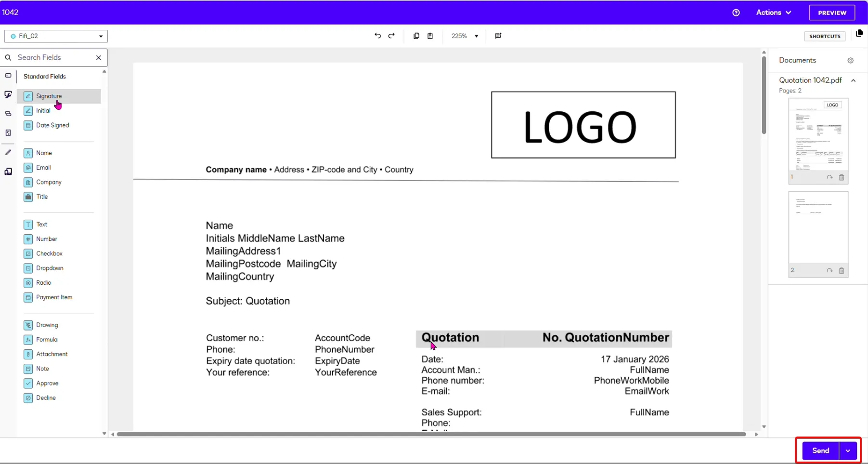The height and width of the screenshot is (464, 868).
Task: Open the Fifi_02 recipient selector
Action: click(55, 36)
